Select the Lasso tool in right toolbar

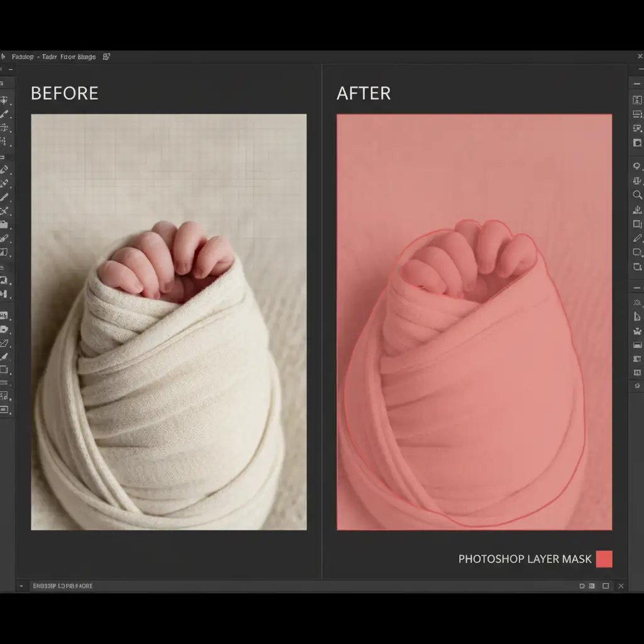tap(637, 167)
